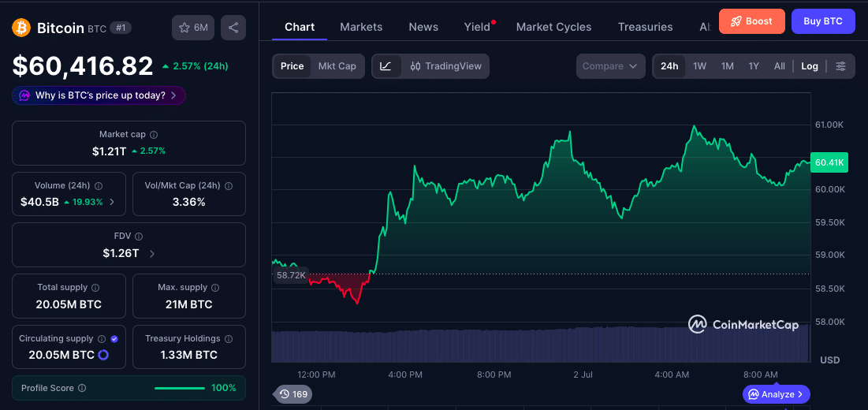This screenshot has width=868, height=410.
Task: Open the News tab
Action: pyautogui.click(x=423, y=27)
